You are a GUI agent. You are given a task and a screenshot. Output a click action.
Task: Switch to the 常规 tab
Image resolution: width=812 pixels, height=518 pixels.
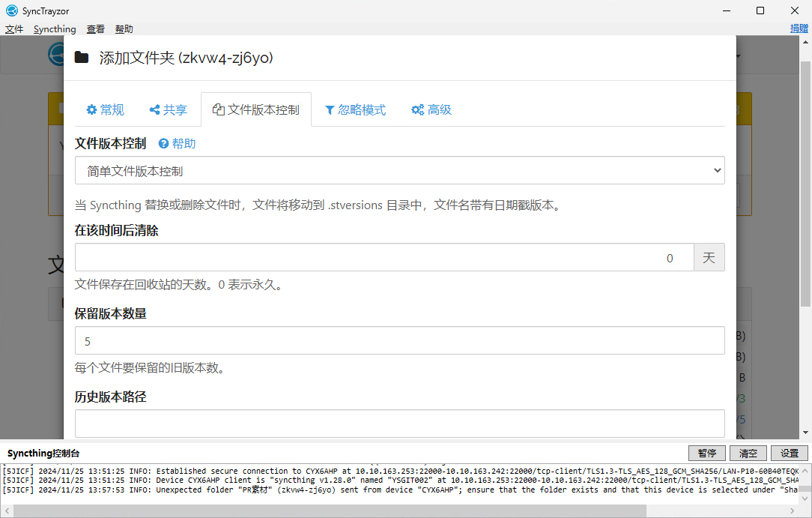click(x=105, y=109)
